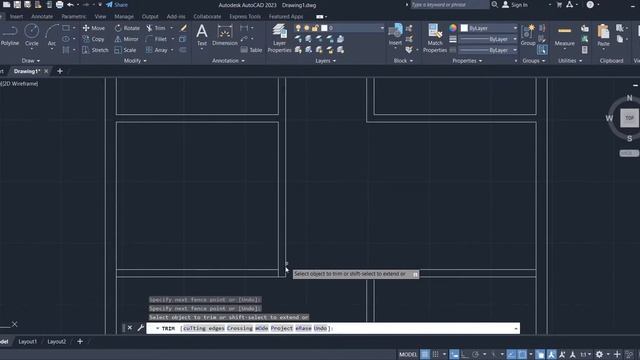640x360 pixels.
Task: Click the MODEL status bar button
Action: pyautogui.click(x=408, y=354)
